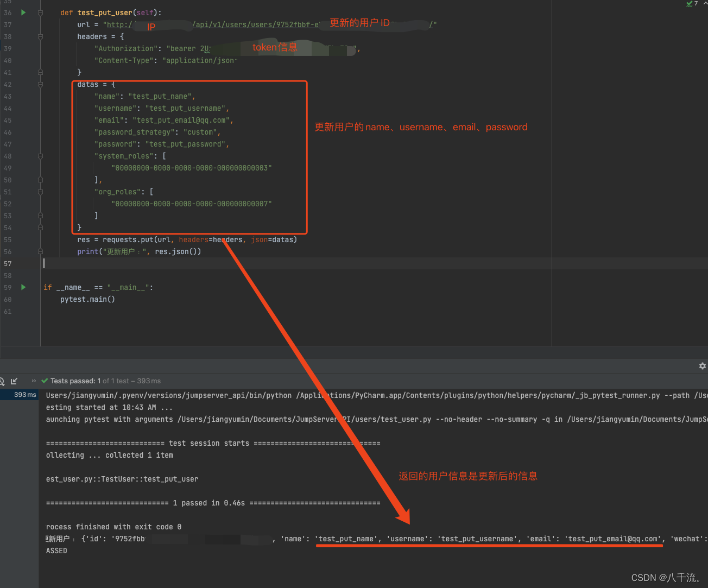Collapse the datas dictionary fold marker
Screen dimensions: 708x588
[x=40, y=84]
